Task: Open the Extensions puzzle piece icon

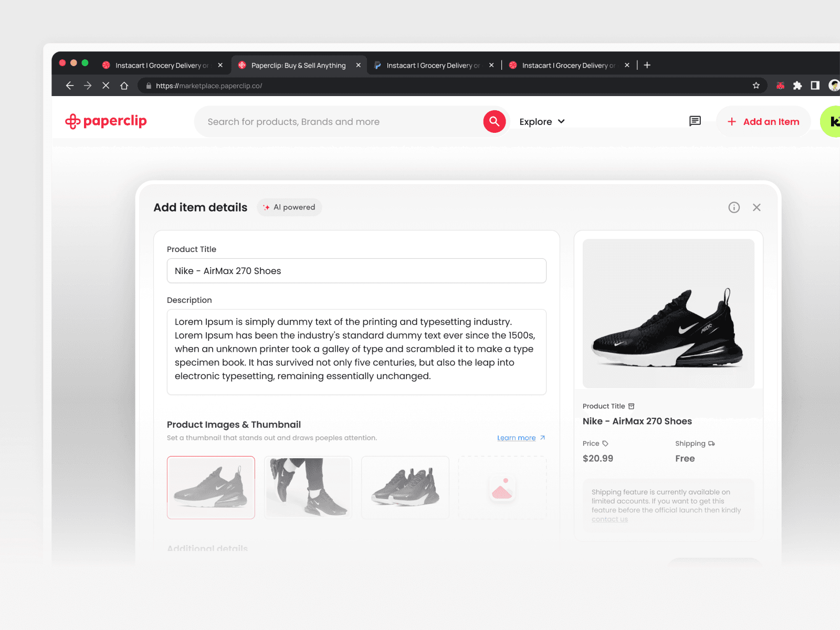Action: point(797,86)
